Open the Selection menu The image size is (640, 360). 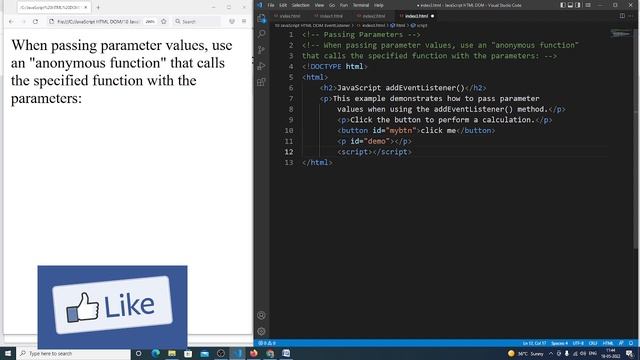click(x=300, y=5)
